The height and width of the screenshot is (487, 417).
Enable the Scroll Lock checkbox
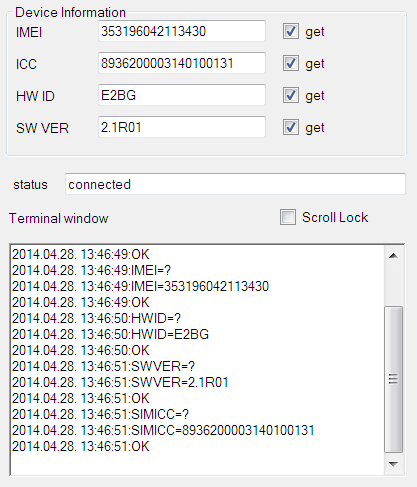pos(288,217)
